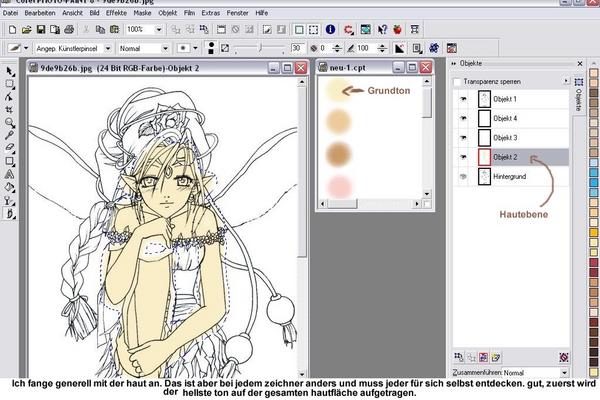The width and height of the screenshot is (600, 400).
Task: Click the Open folder icon
Action: point(26,29)
